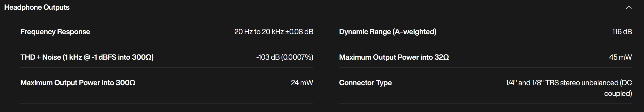Click the 24 mW value
The height and width of the screenshot is (112, 644).
point(302,83)
